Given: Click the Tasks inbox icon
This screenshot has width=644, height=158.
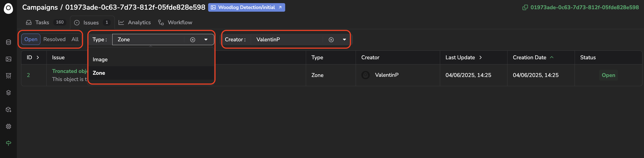Looking at the screenshot, I should 29,22.
